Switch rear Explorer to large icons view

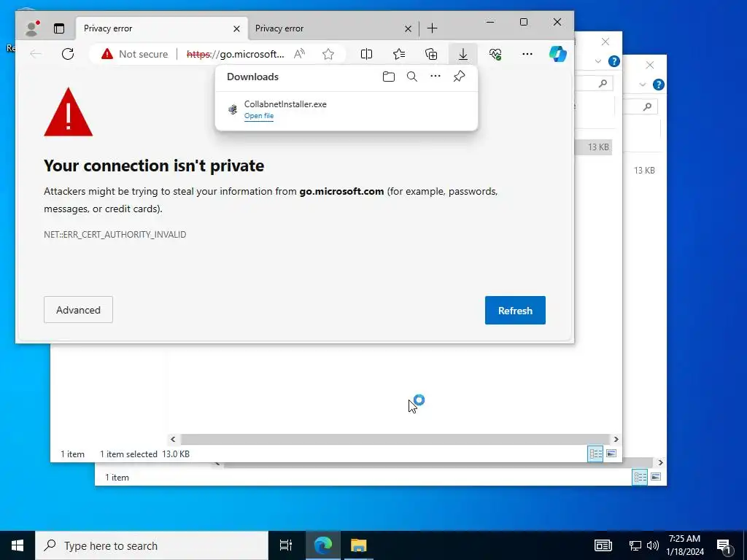click(x=656, y=477)
